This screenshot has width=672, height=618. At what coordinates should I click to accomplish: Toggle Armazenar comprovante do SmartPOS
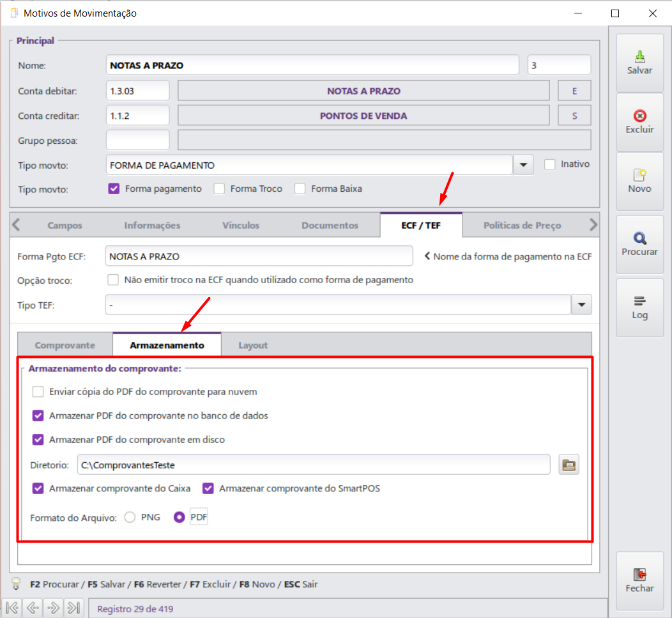point(208,488)
